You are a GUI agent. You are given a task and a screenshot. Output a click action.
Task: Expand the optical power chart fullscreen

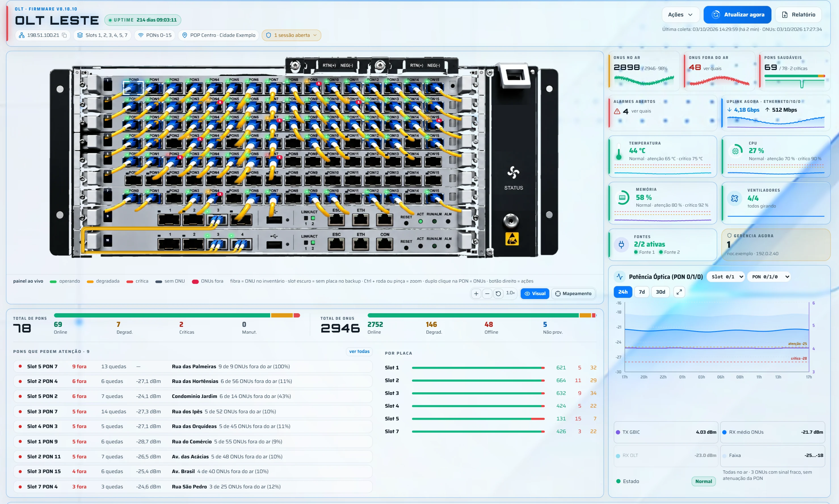(x=679, y=292)
